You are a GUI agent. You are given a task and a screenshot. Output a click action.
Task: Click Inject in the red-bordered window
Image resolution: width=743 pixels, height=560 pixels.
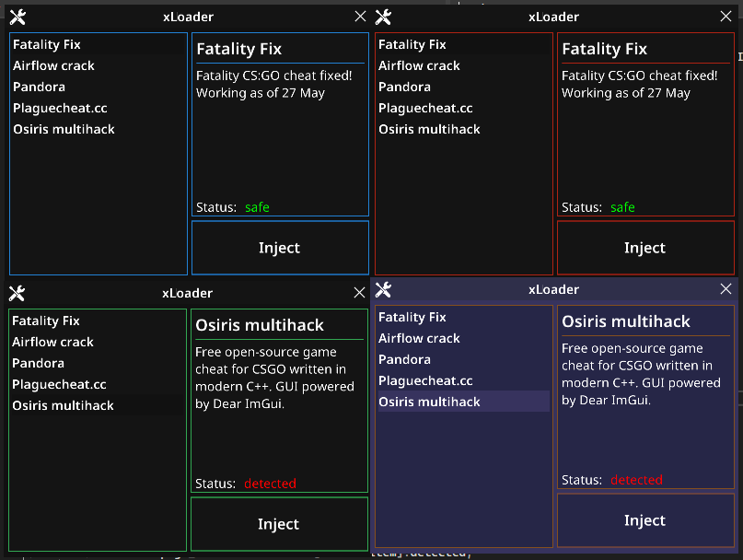[x=645, y=248]
